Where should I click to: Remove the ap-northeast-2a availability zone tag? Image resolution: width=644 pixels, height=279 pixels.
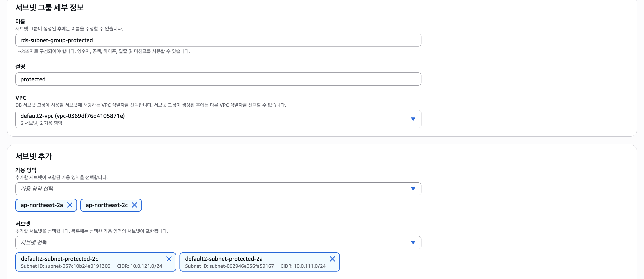(70, 205)
